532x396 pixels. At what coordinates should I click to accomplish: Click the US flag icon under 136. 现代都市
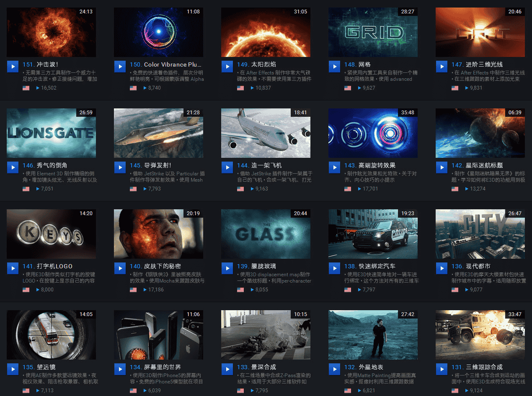(455, 290)
